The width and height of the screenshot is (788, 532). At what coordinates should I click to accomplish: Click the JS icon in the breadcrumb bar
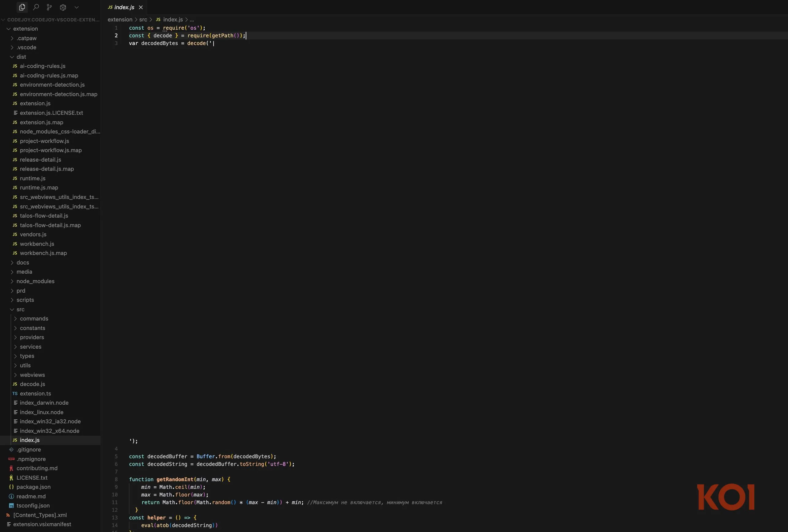click(x=158, y=19)
